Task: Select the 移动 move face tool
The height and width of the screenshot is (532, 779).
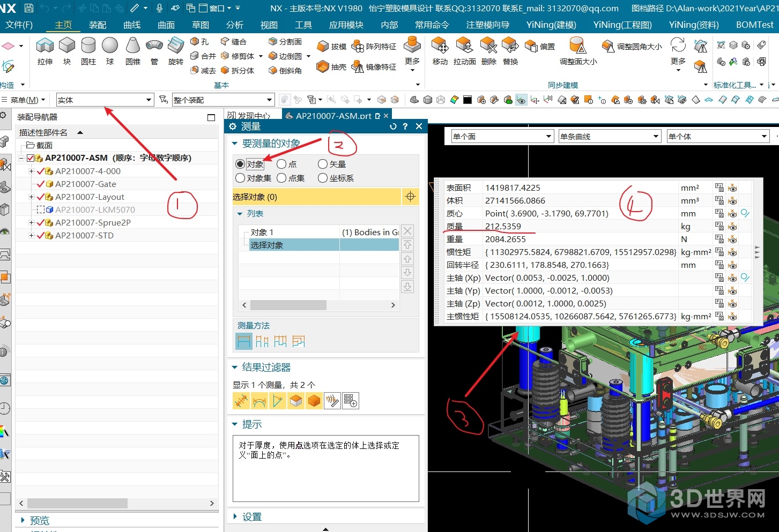Action: (440, 52)
